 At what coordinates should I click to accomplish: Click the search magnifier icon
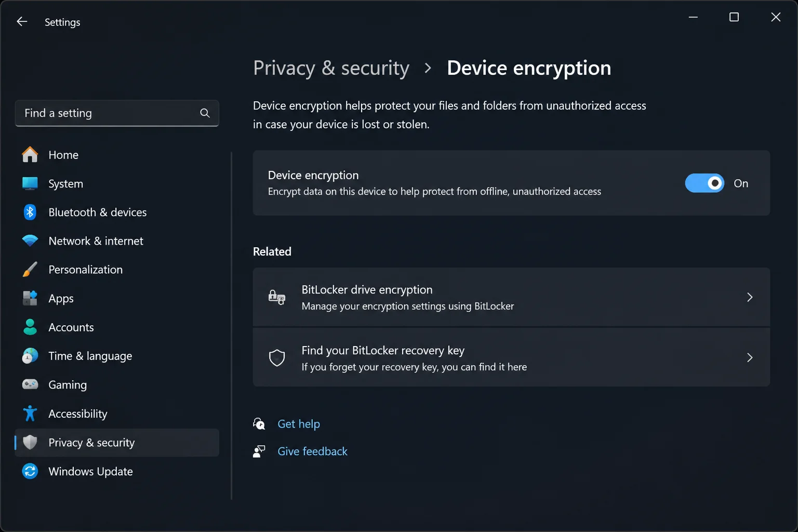(x=205, y=113)
